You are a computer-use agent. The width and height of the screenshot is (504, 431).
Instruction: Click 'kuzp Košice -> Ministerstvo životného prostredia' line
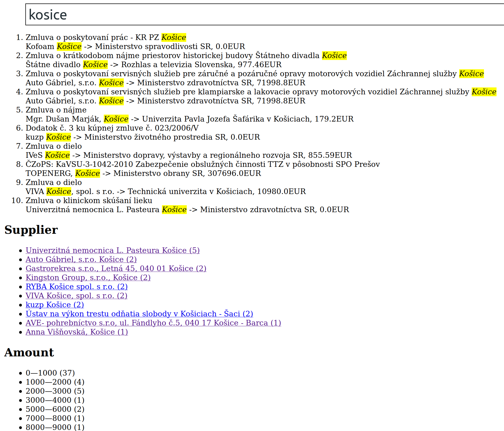pyautogui.click(x=143, y=137)
